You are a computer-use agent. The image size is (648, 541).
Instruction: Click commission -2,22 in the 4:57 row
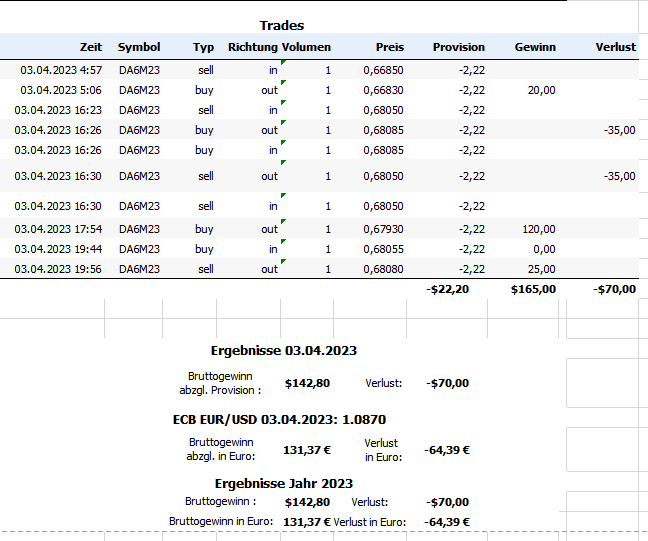click(x=472, y=70)
